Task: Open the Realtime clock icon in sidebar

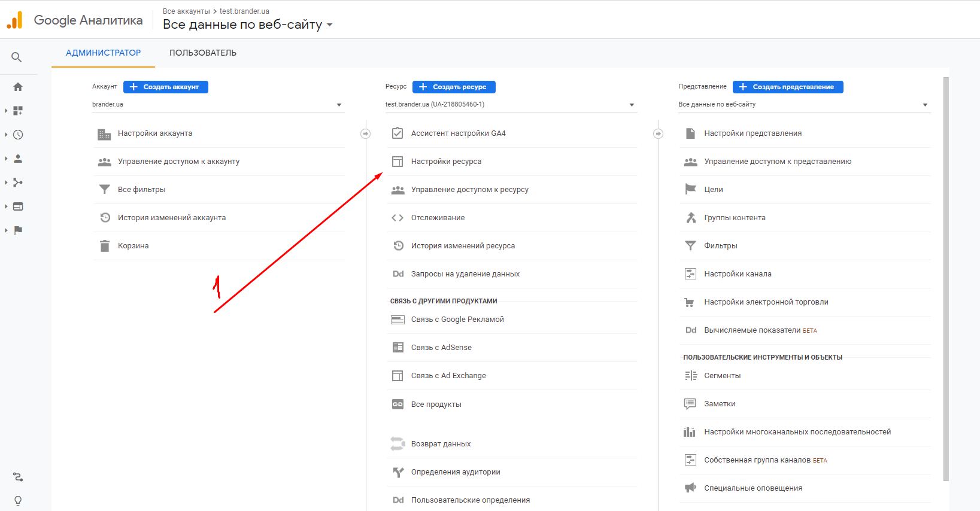Action: 18,135
